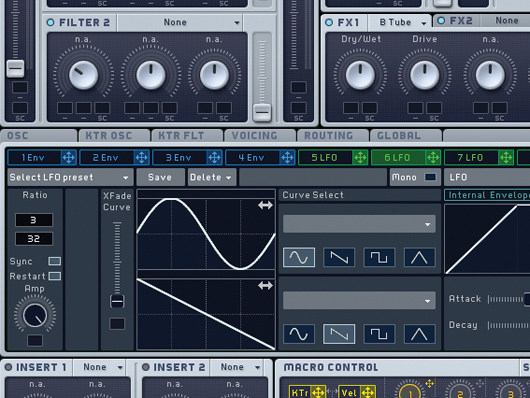Switch to the KTR OSC tab
This screenshot has height=398, width=530.
point(114,136)
